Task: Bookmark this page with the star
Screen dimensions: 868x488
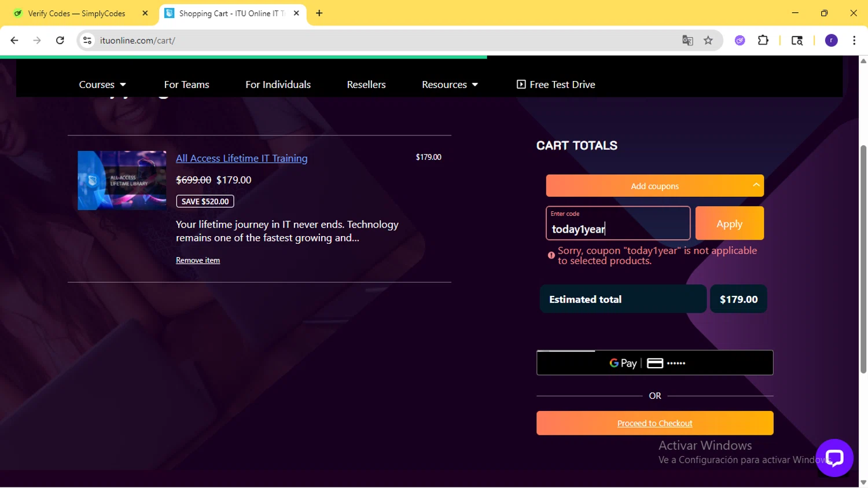Action: (x=708, y=41)
